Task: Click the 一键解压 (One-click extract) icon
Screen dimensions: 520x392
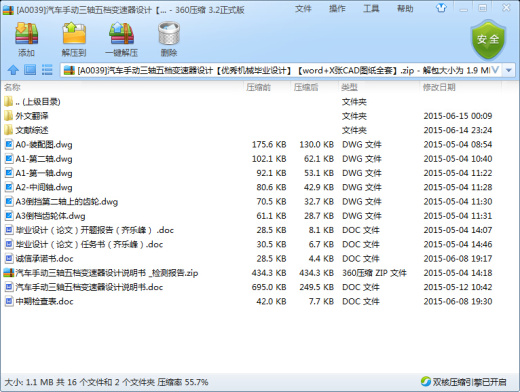Action: coord(121,33)
